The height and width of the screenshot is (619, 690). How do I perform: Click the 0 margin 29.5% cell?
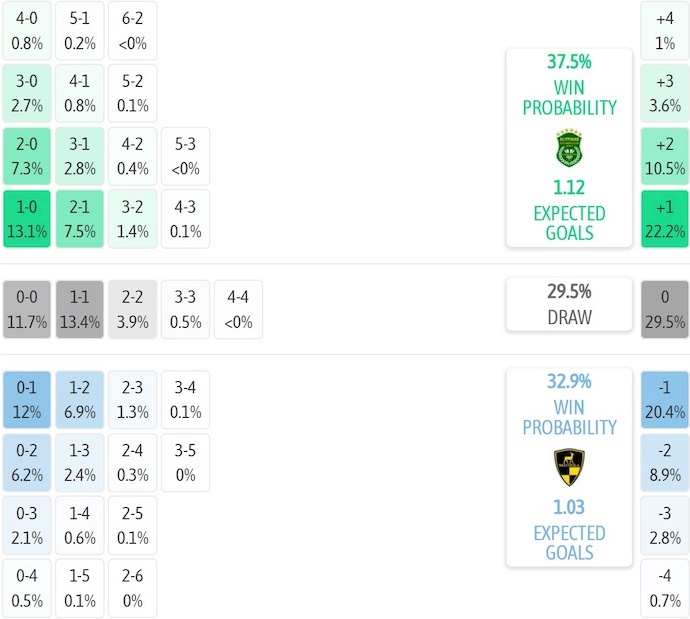click(x=665, y=309)
